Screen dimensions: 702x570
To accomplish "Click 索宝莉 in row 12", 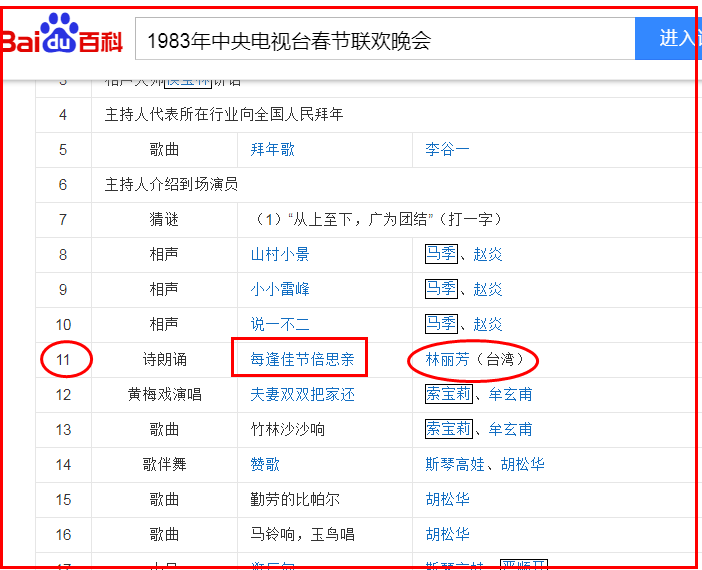I will pos(449,394).
